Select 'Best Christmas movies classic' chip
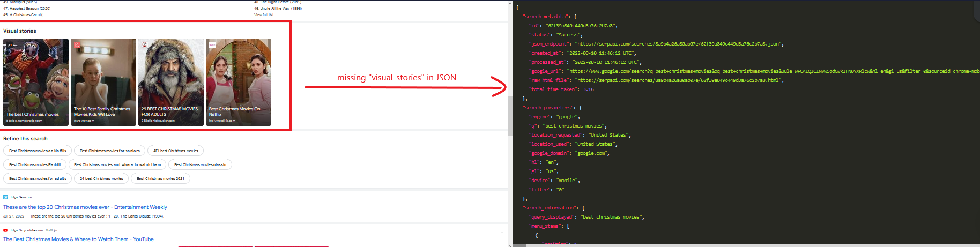Screen dimensions: 980x247 pyautogui.click(x=200, y=165)
